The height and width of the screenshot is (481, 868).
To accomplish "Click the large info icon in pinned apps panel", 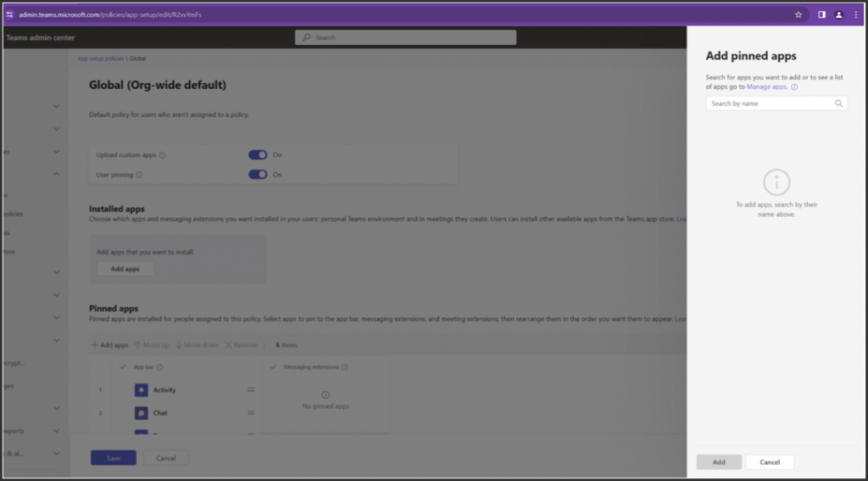I will tap(776, 182).
